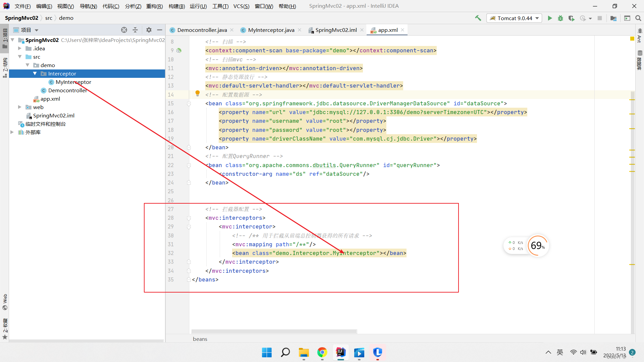Click the beans breadcrumb at editor bottom
Viewport: 644px width, 362px height.
click(200, 339)
